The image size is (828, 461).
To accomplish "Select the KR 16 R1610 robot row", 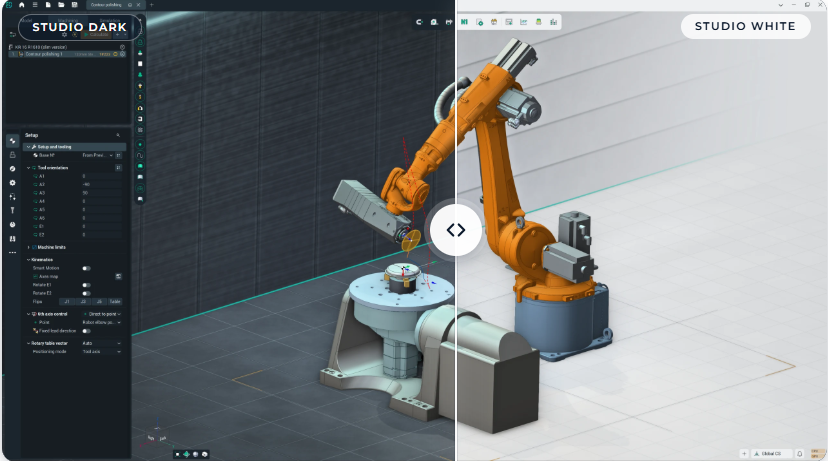I will click(x=67, y=47).
